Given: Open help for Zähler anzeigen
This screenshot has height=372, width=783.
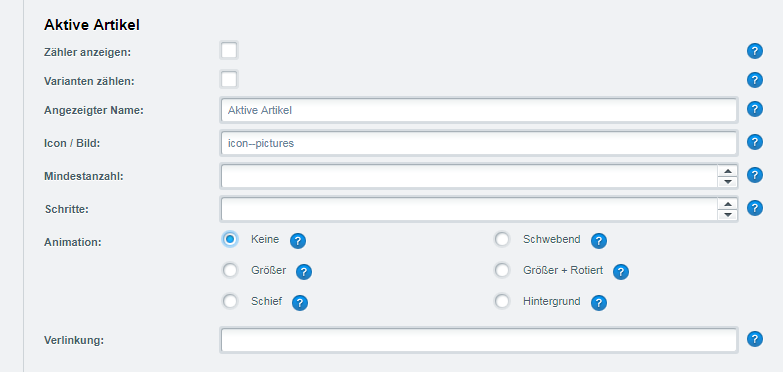Looking at the screenshot, I should click(x=755, y=51).
